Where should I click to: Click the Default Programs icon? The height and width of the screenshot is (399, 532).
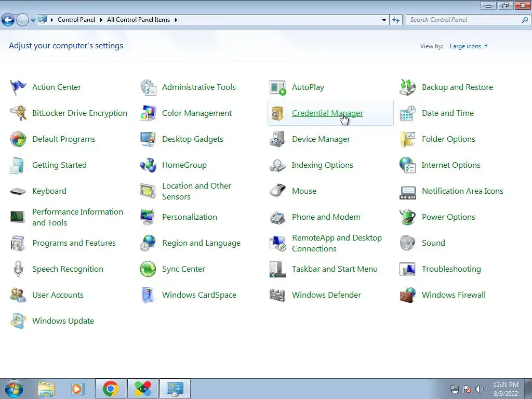pyautogui.click(x=18, y=139)
